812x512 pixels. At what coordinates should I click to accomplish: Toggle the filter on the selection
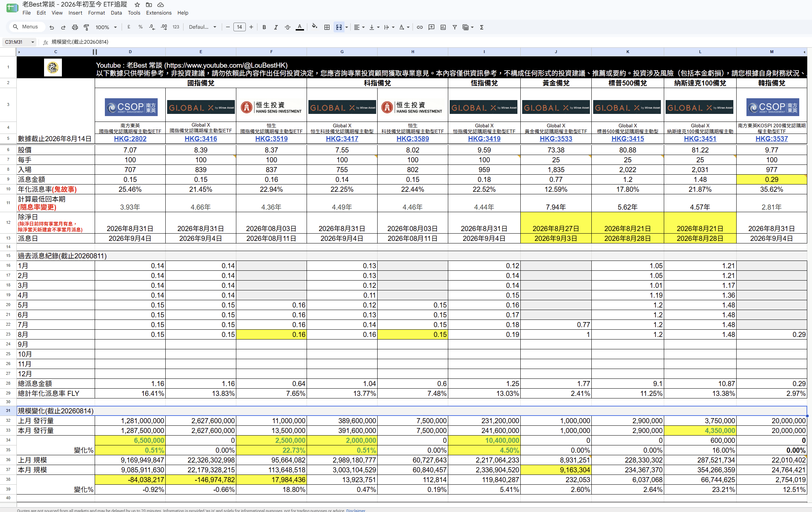(x=455, y=27)
